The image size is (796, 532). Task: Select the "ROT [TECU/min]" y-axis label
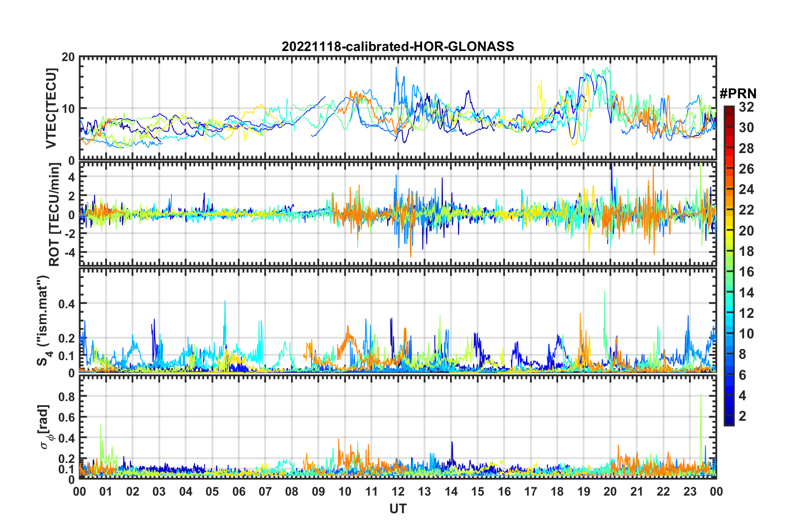point(54,215)
